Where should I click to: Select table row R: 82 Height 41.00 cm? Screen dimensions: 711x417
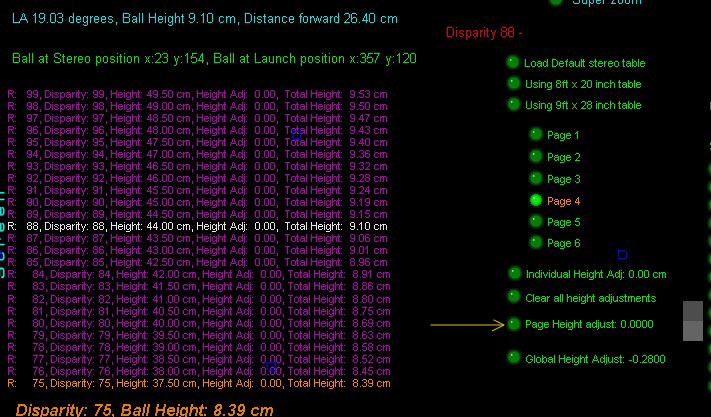point(199,299)
